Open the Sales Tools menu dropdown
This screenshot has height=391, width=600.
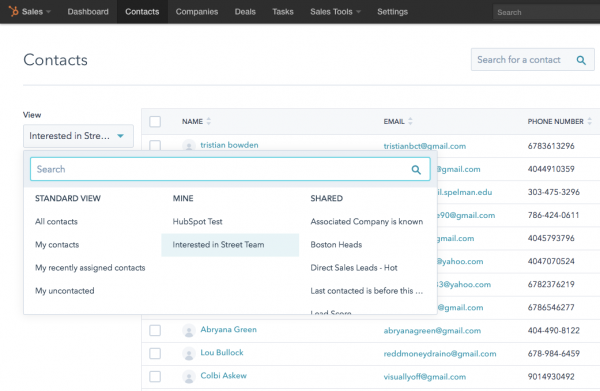tap(335, 12)
